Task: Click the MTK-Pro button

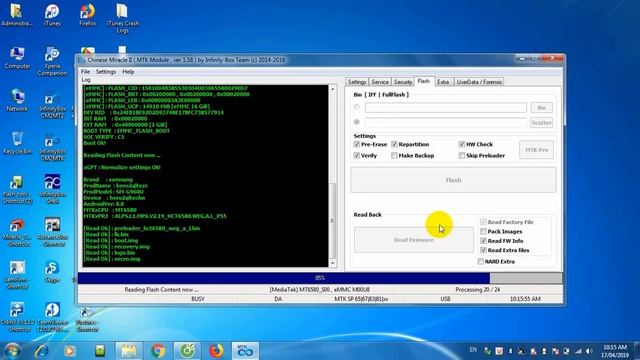Action: 536,150
